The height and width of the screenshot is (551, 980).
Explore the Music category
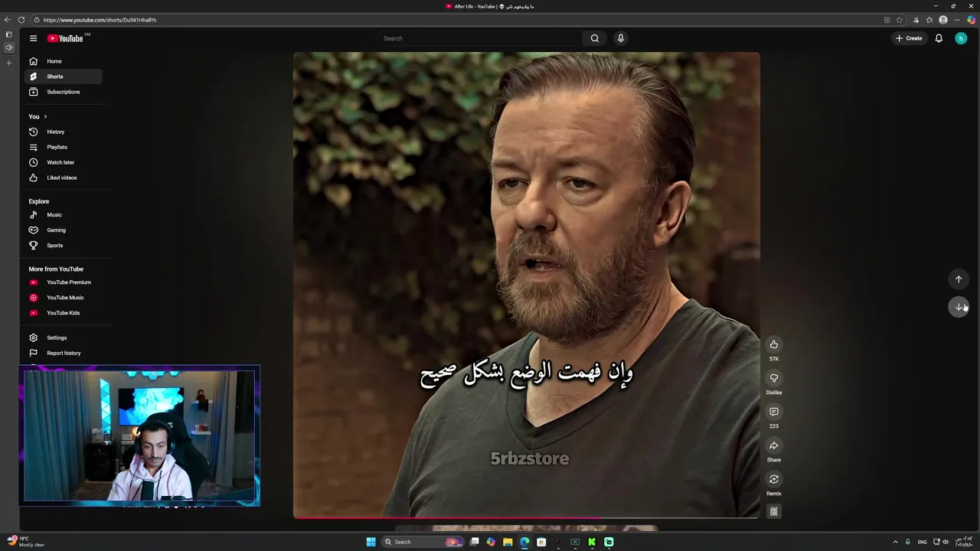click(62, 215)
